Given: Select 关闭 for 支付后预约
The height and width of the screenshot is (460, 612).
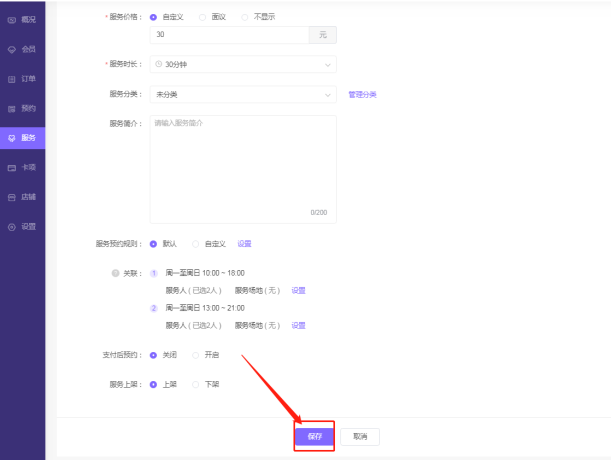Looking at the screenshot, I should 153,355.
